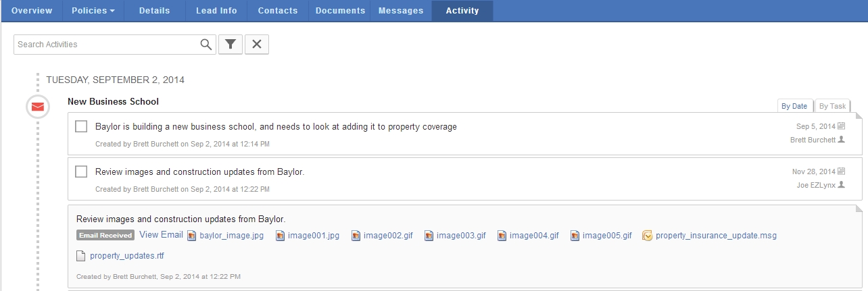Click the image004.gif file icon
This screenshot has height=291, width=868.
502,236
